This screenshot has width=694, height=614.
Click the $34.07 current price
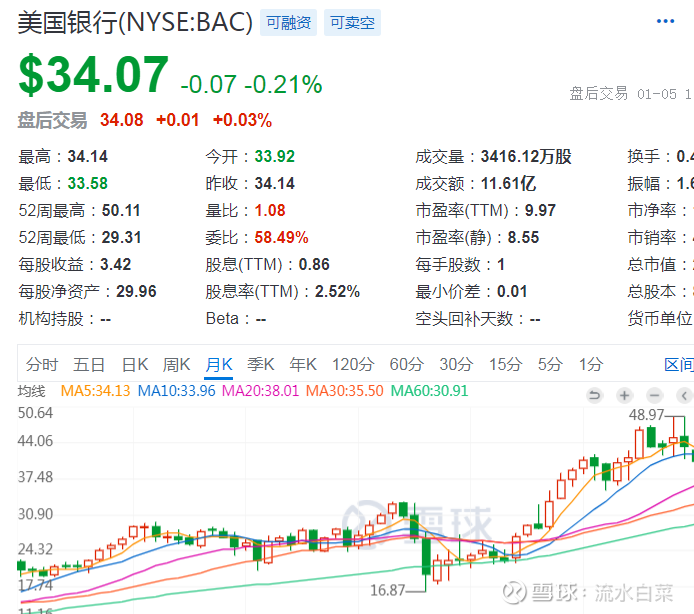(93, 74)
